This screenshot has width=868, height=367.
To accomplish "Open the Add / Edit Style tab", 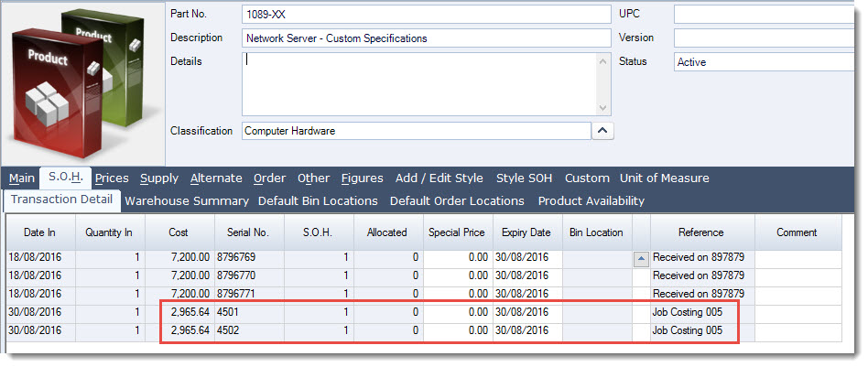I will (x=439, y=178).
